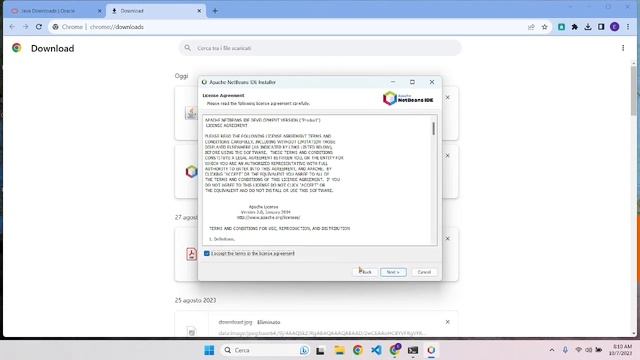Screen dimensions: 640x360
Task: Click search downloads field 'Cerca tra i file scaricati'
Action: [320, 48]
